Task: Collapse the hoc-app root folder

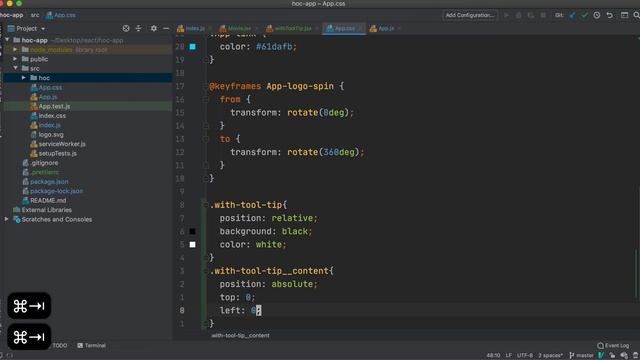Action: point(7,40)
